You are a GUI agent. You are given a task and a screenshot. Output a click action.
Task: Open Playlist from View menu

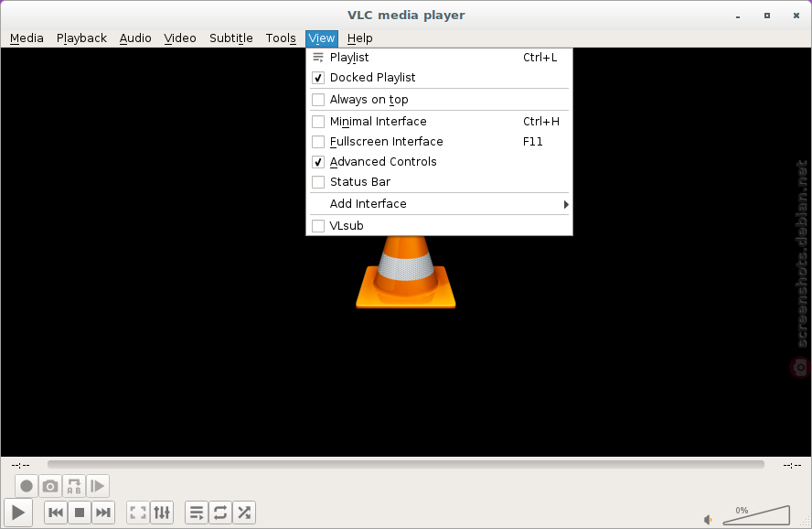pyautogui.click(x=439, y=58)
